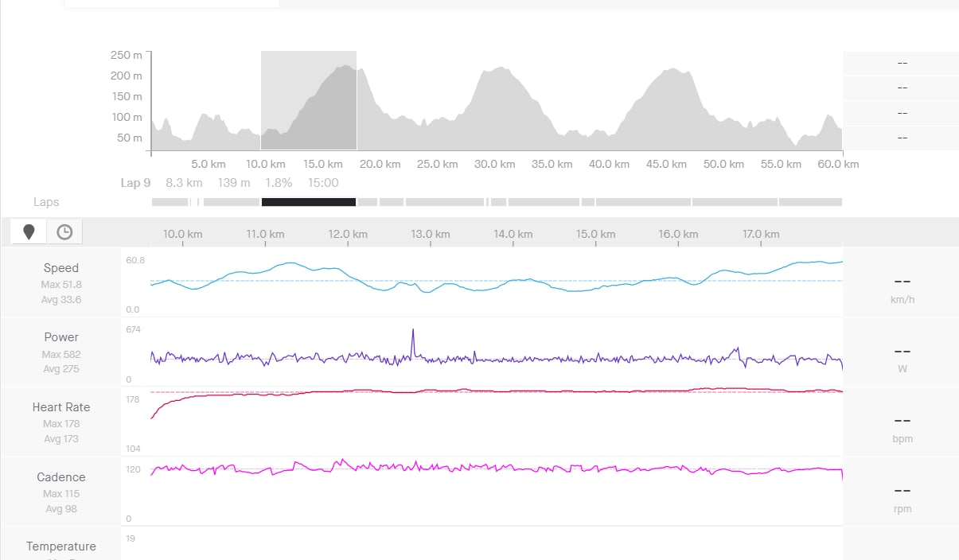Click the '1.8%' lap grade value

[279, 183]
